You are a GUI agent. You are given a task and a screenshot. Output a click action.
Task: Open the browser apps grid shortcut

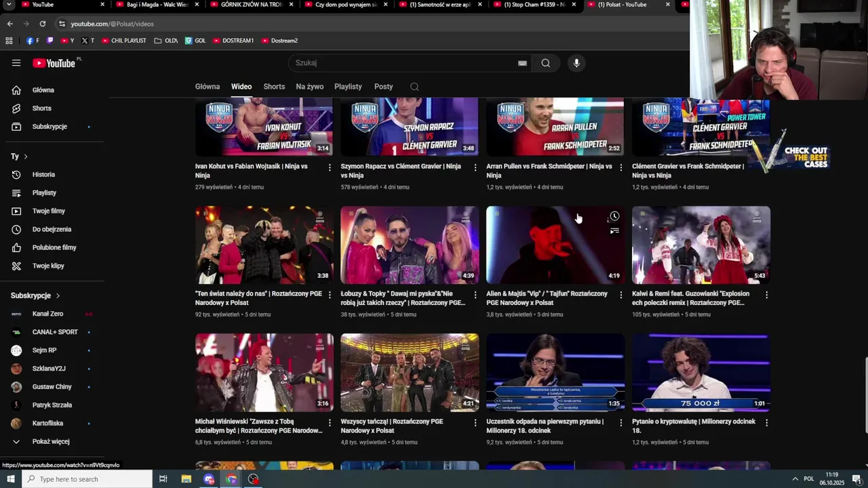click(9, 41)
